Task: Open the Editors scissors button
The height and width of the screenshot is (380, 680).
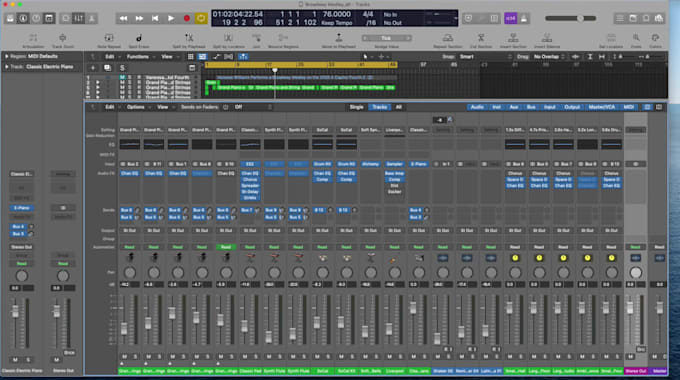Action: click(92, 18)
